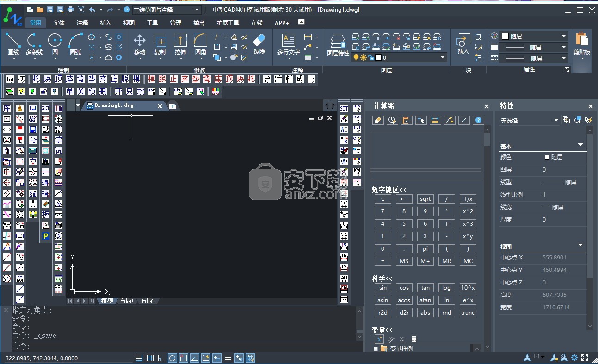Screen dimensions: 598x364
Task: Toggle grid display in status bar
Action: [139, 358]
